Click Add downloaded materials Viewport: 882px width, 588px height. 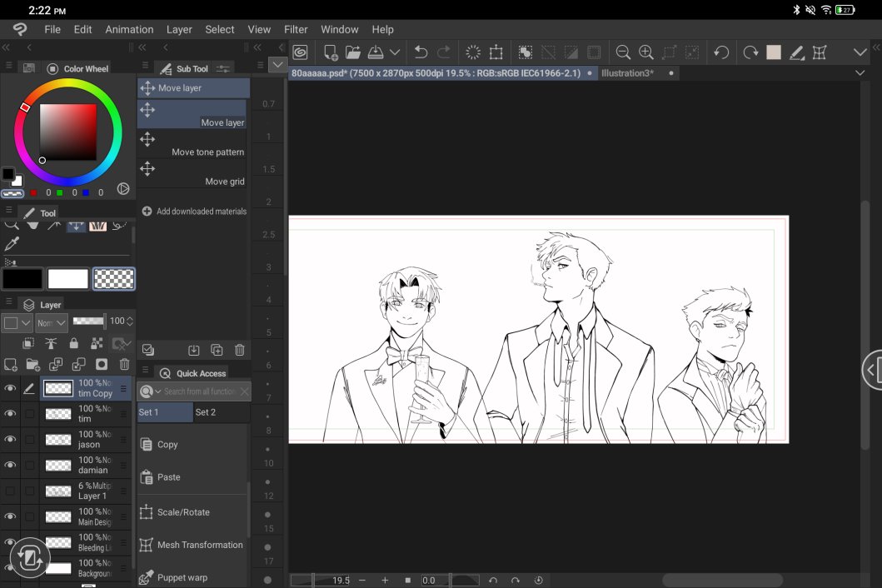coord(194,211)
